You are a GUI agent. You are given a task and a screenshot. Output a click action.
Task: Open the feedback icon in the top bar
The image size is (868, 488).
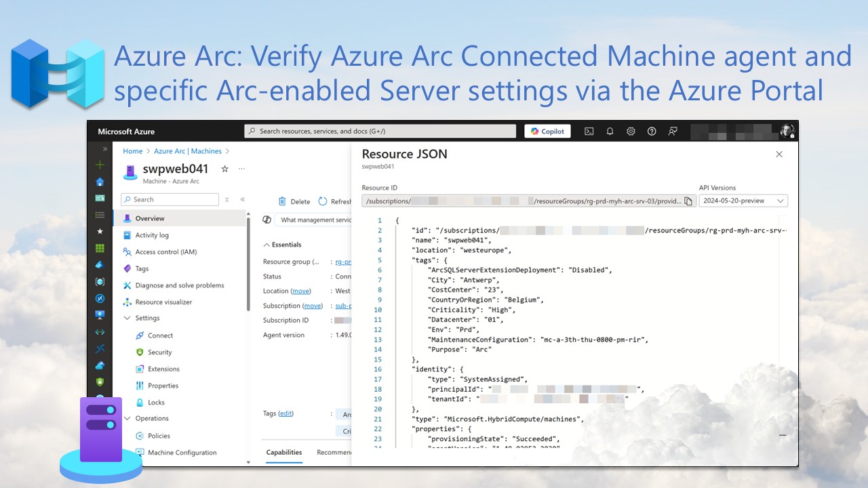click(672, 131)
